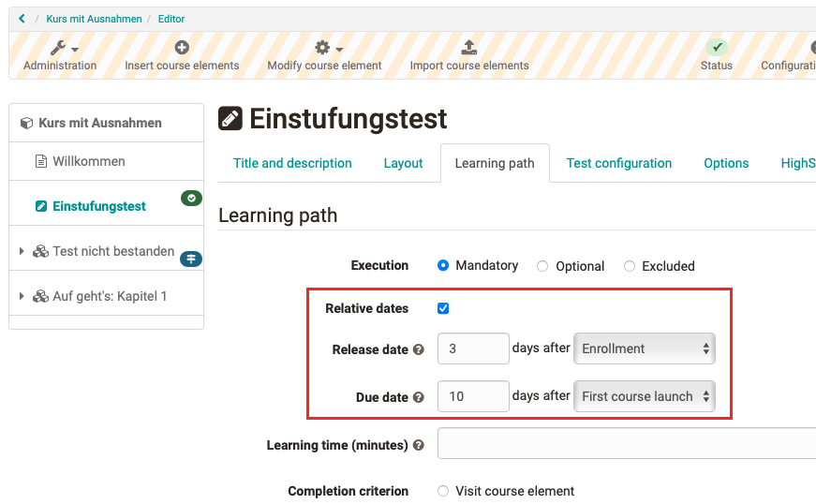The image size is (816, 504).
Task: Click the Release date help icon
Action: pos(419,349)
